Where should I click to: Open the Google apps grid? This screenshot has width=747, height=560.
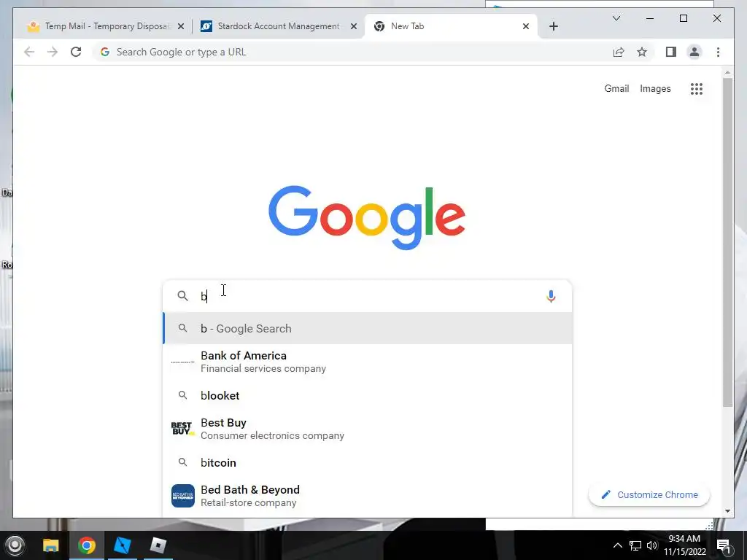697,88
